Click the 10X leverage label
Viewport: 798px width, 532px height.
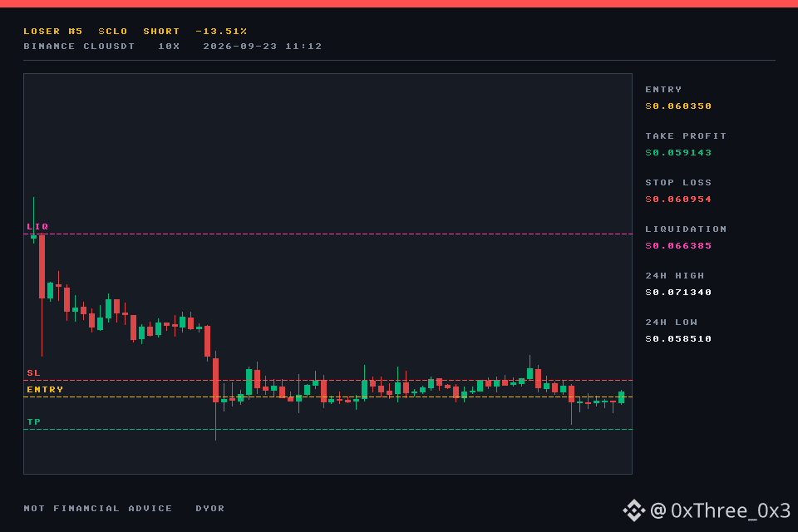169,47
